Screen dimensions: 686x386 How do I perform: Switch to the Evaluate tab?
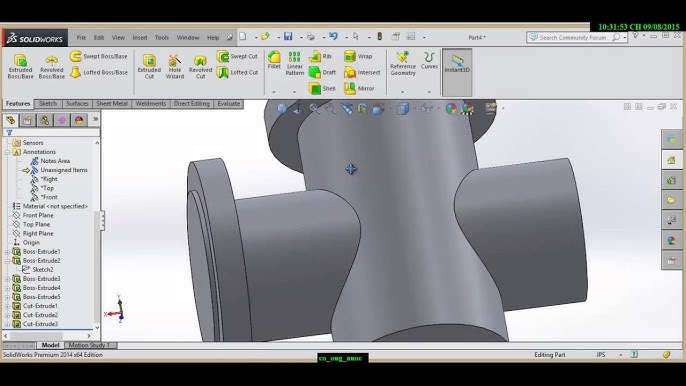point(229,104)
